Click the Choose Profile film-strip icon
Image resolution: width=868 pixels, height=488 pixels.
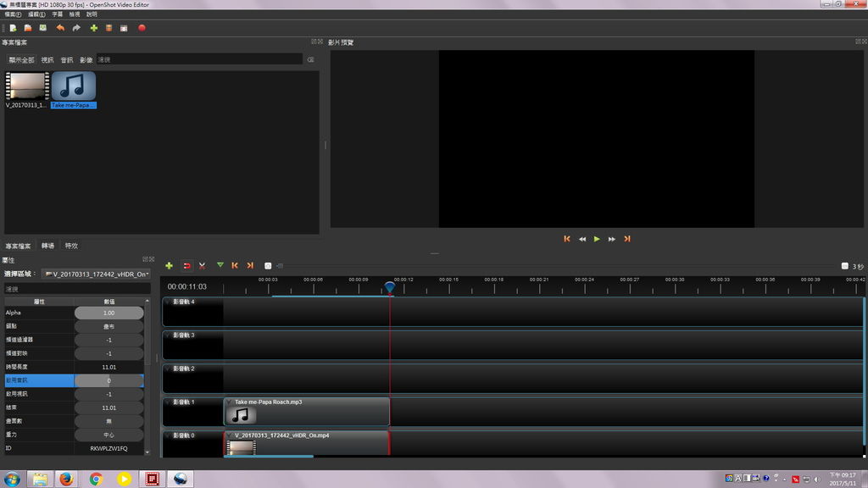pos(109,28)
